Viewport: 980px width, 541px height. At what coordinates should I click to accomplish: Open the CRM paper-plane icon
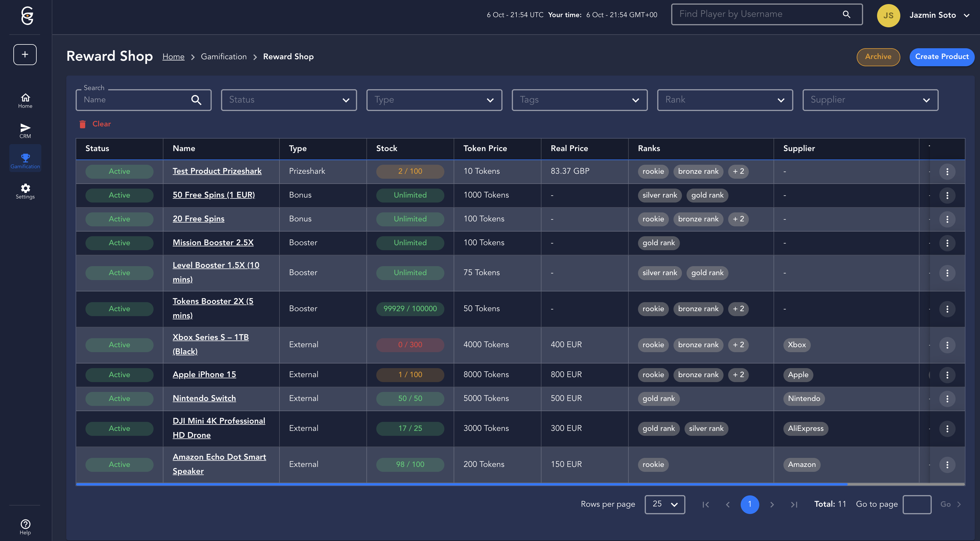click(x=25, y=128)
